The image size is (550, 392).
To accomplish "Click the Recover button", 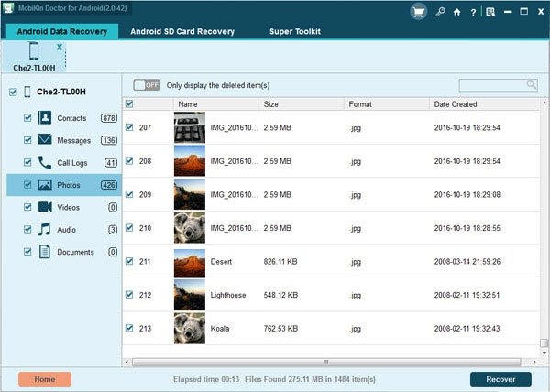I will point(500,379).
